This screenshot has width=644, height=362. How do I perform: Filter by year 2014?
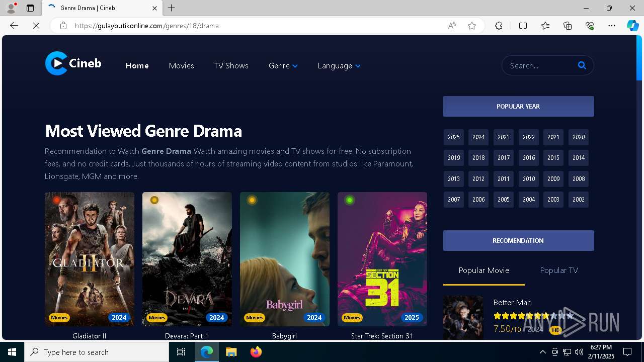[579, 158]
